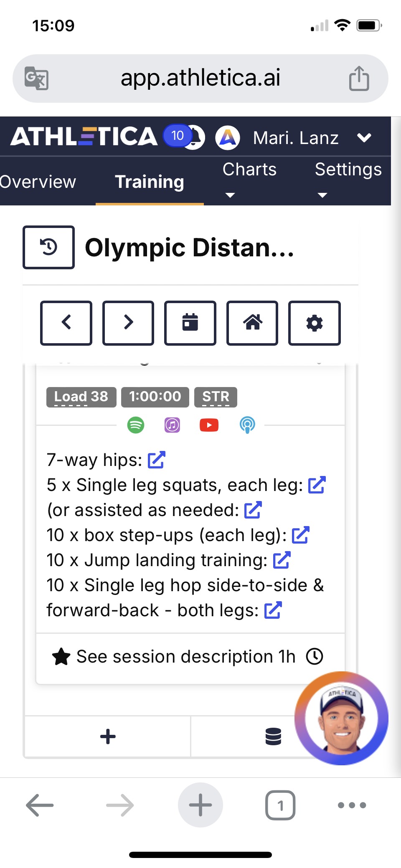Add a session with plus button
The height and width of the screenshot is (868, 401).
click(x=108, y=736)
